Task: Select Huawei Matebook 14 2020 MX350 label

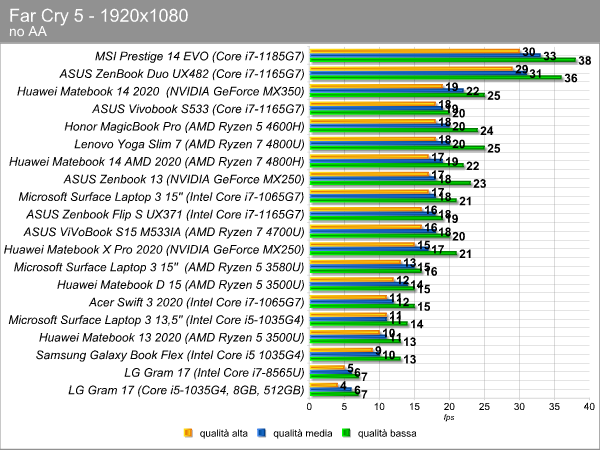Action: [x=161, y=91]
